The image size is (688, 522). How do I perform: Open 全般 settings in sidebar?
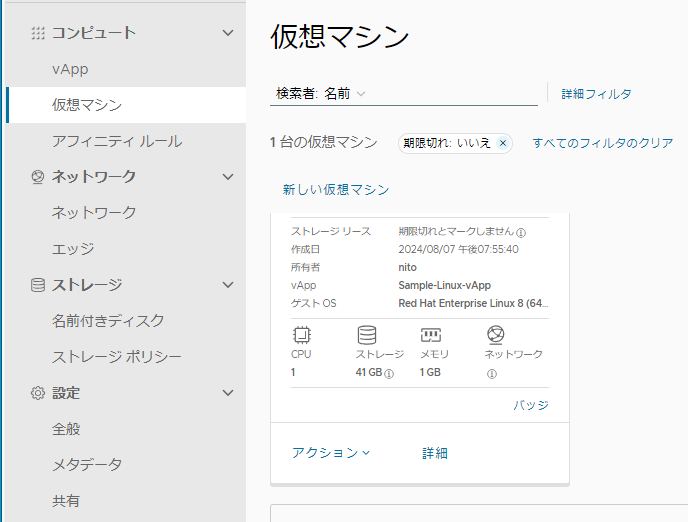(x=66, y=429)
